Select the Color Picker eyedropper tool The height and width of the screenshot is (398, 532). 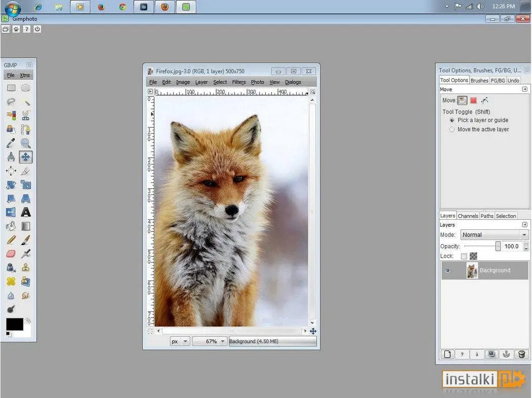[11, 143]
